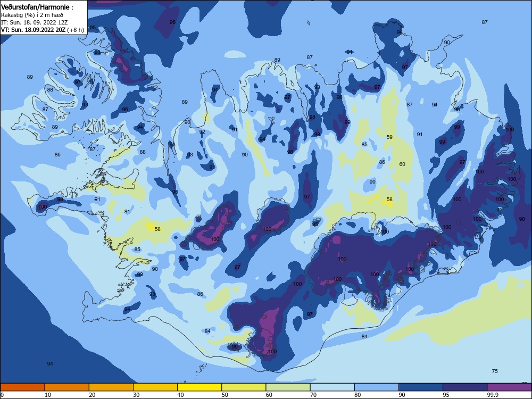Click the orange 10-20 legend swatch
The width and height of the screenshot is (532, 399).
coord(67,387)
